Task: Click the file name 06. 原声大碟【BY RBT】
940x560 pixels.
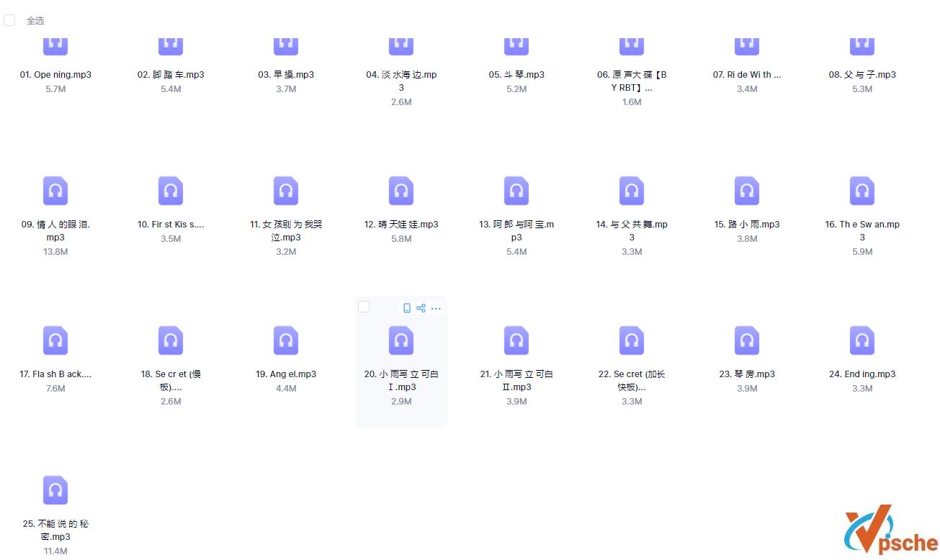Action: pyautogui.click(x=632, y=81)
